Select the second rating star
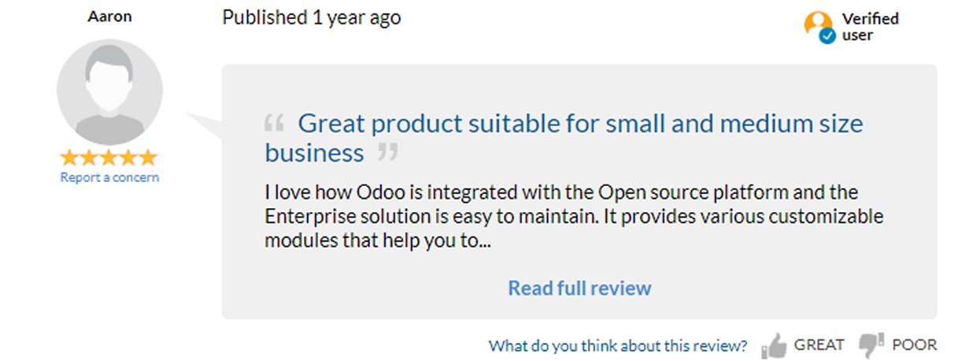This screenshot has width=980, height=361. (x=90, y=158)
